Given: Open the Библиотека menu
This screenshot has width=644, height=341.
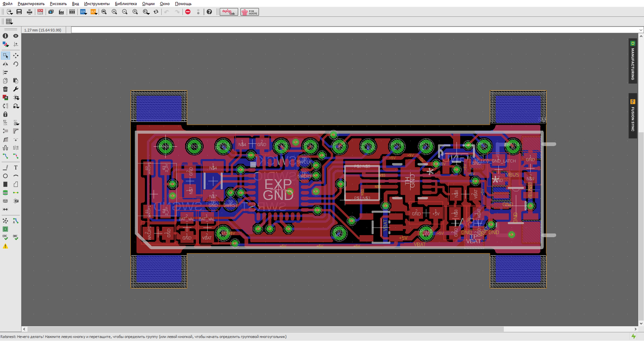Looking at the screenshot, I should pyautogui.click(x=126, y=4).
